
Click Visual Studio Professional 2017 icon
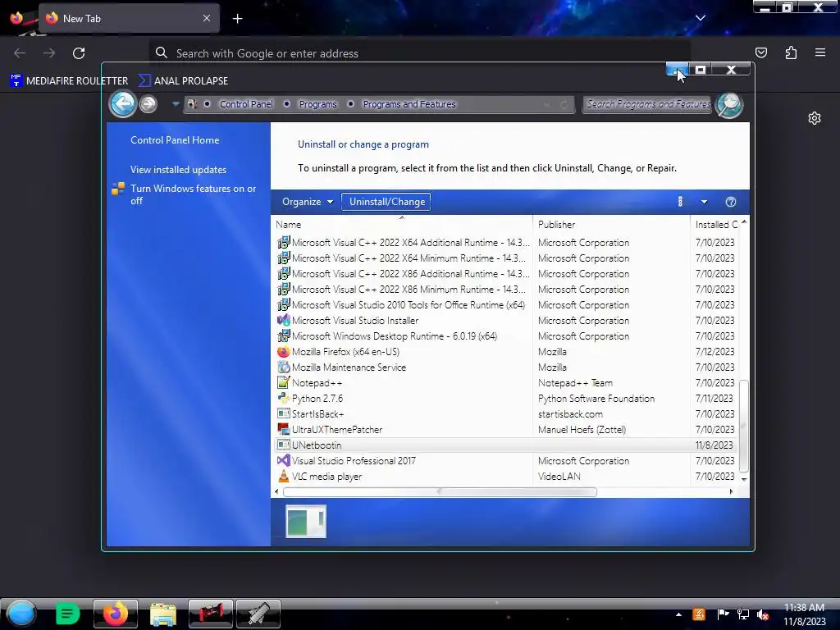coord(283,460)
